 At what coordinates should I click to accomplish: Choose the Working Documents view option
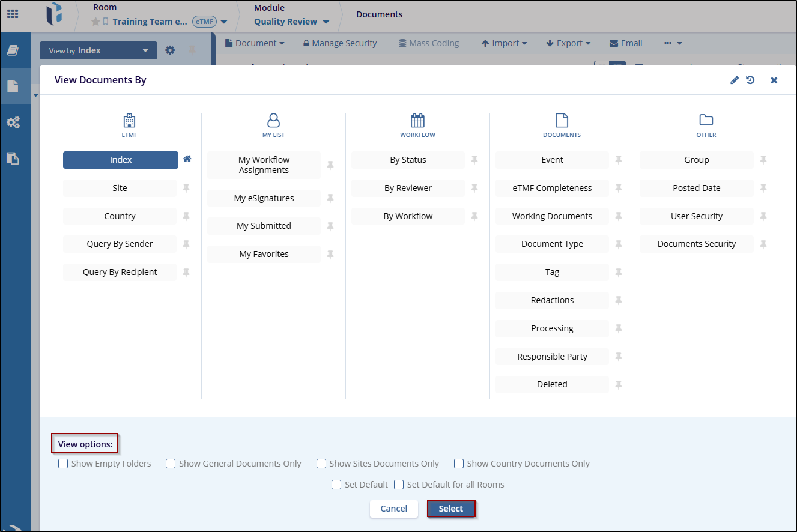[552, 216]
